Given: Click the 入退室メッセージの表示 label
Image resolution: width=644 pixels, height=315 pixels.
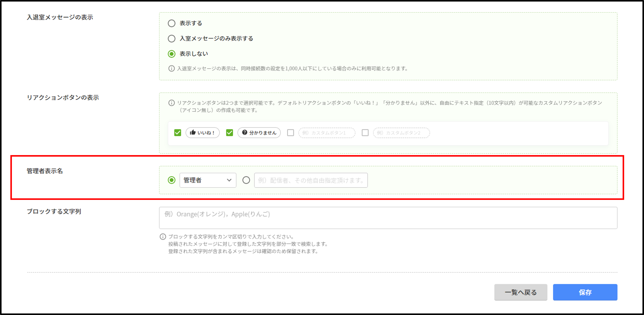Looking at the screenshot, I should click(60, 17).
